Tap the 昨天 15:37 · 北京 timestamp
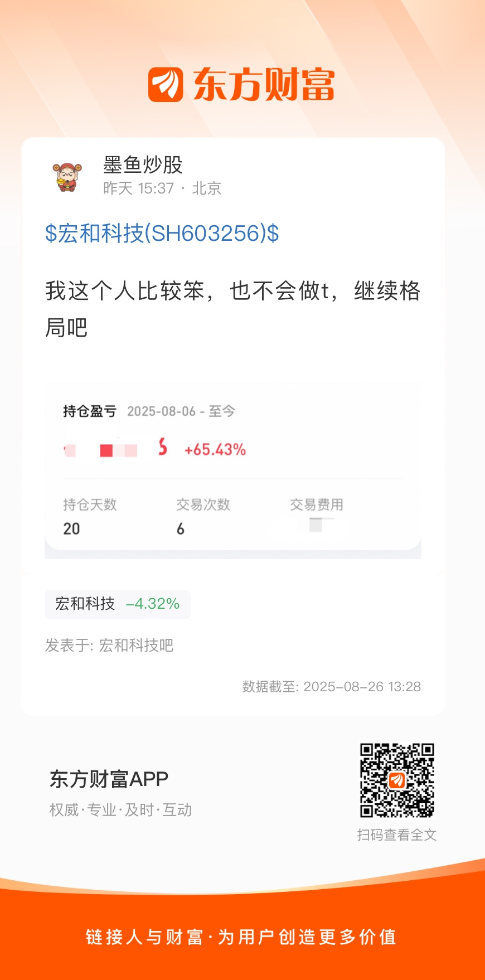485x980 pixels. point(162,188)
